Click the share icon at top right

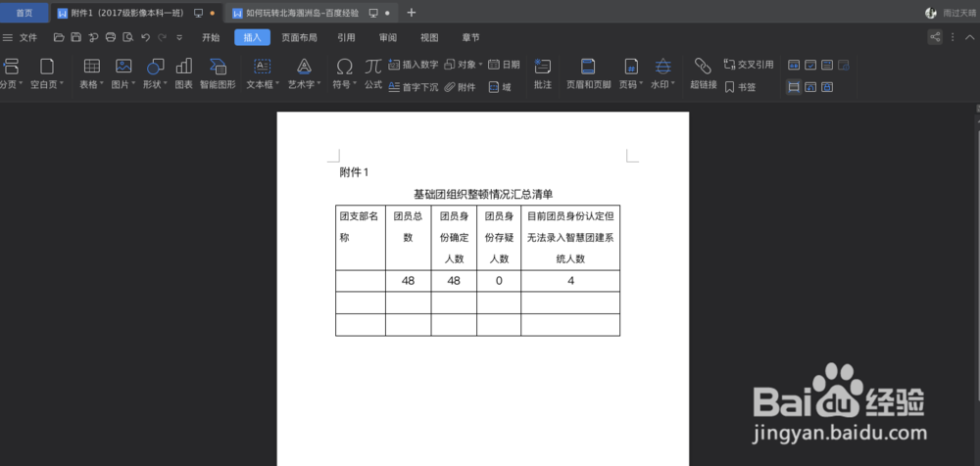pos(935,37)
